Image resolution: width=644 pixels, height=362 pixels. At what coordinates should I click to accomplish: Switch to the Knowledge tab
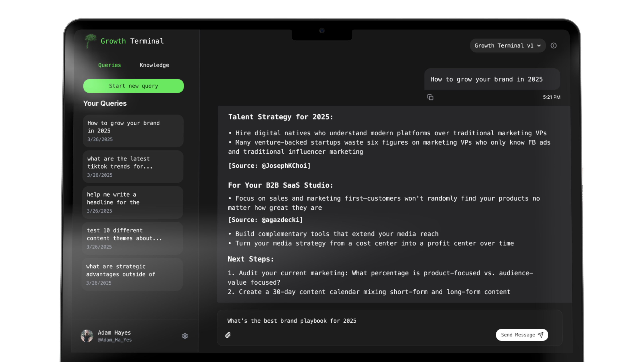pyautogui.click(x=154, y=65)
